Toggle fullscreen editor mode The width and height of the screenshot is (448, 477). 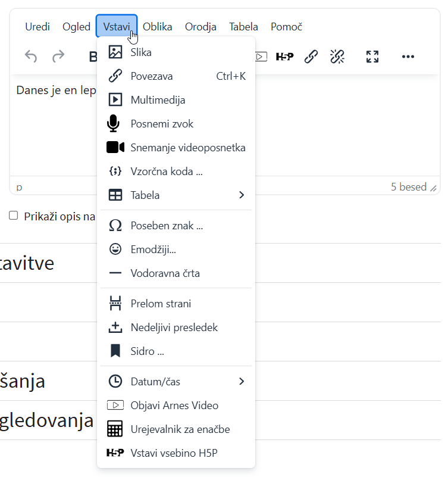tap(372, 57)
